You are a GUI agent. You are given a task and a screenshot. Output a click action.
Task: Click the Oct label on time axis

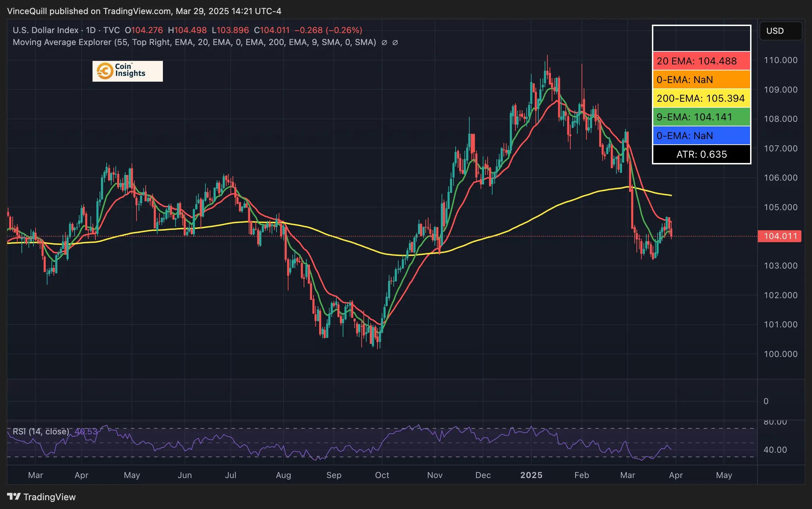point(382,475)
